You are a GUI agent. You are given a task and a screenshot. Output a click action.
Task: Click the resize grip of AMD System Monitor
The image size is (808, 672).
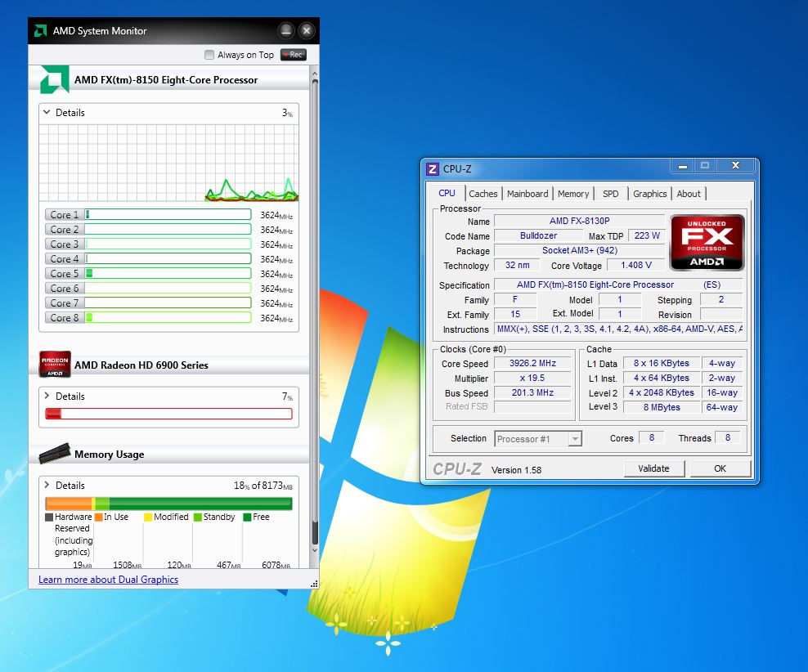click(x=314, y=584)
